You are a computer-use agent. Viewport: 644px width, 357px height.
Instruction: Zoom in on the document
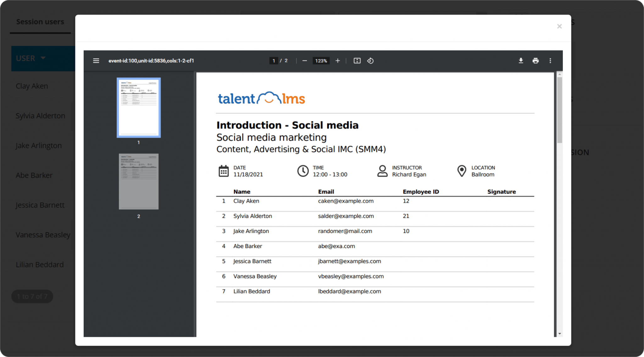click(x=337, y=60)
